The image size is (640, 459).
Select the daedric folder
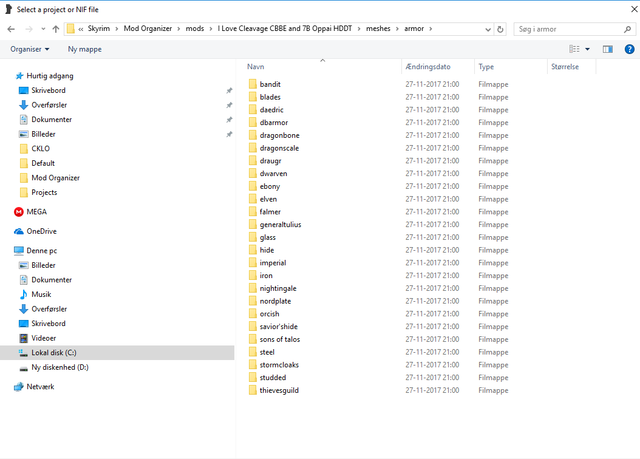coord(271,110)
